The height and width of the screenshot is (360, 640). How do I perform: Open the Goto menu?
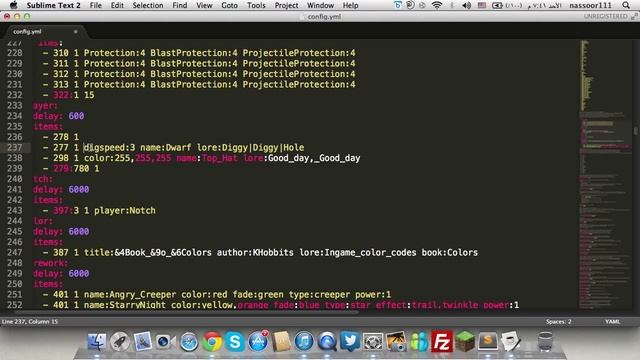click(x=229, y=5)
